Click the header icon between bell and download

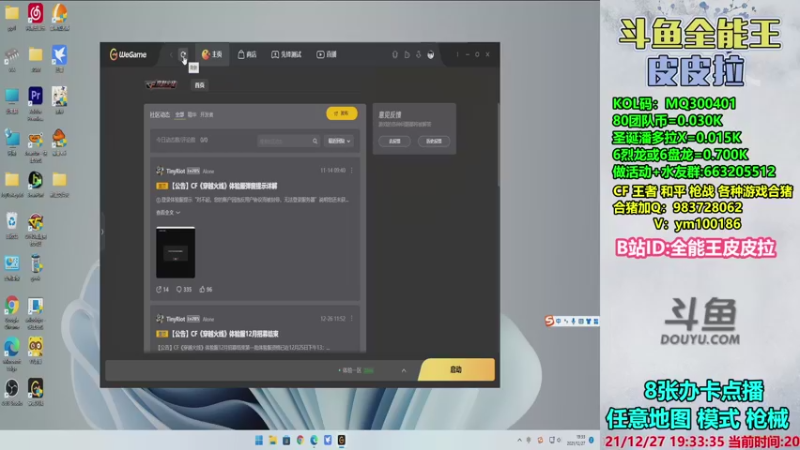[407, 55]
